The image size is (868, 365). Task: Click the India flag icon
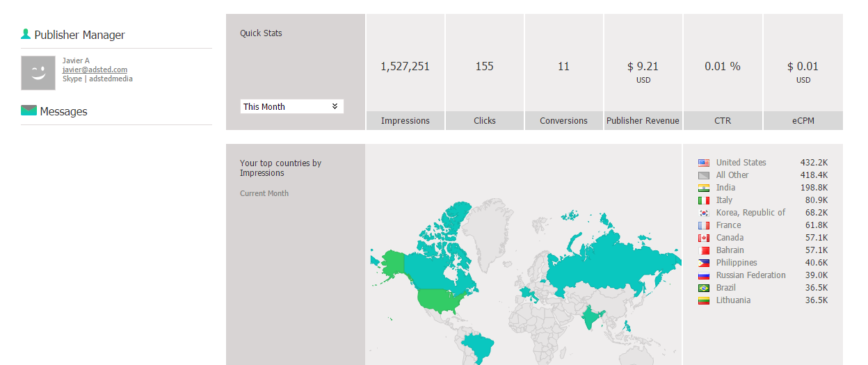tap(703, 188)
